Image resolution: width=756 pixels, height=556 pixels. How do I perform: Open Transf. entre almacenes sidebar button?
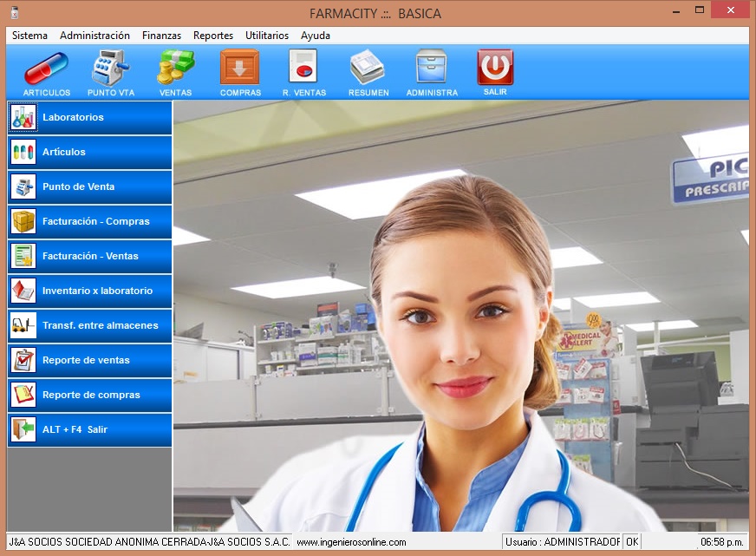coord(89,325)
